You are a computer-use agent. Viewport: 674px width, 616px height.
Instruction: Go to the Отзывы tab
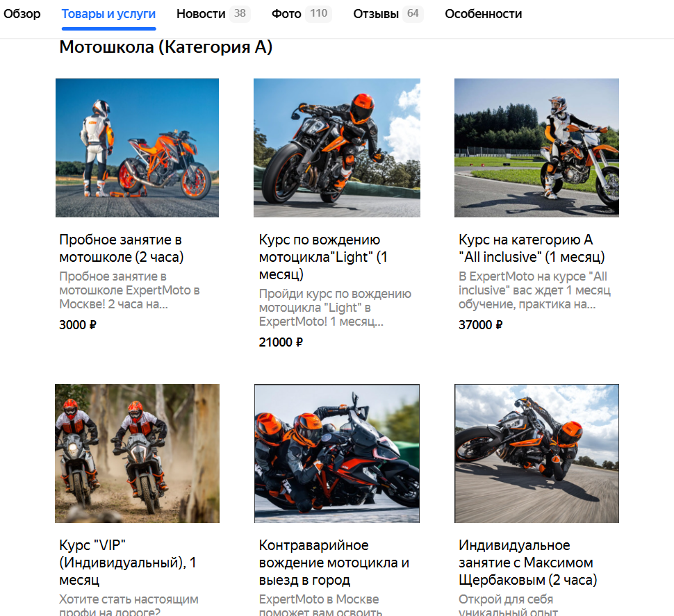pos(388,14)
